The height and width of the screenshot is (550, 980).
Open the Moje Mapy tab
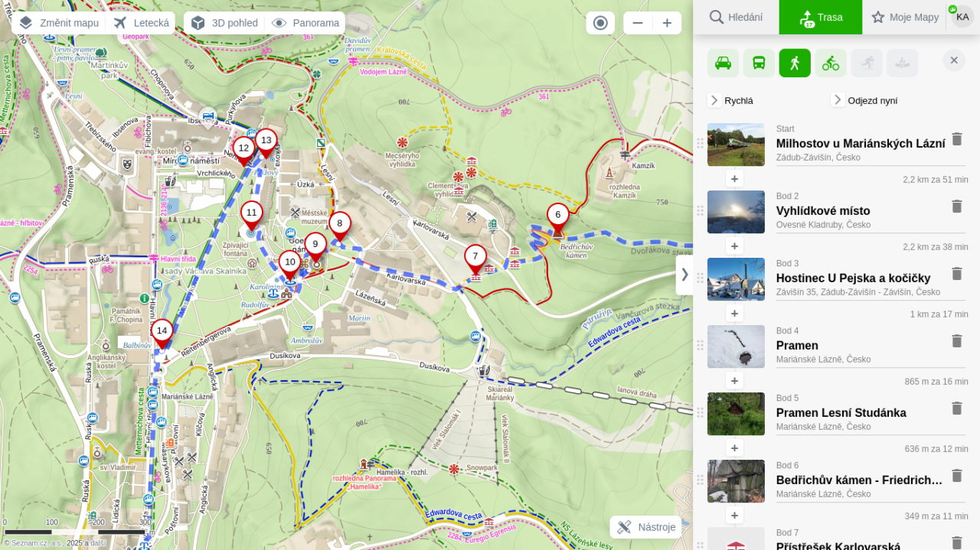tap(904, 17)
